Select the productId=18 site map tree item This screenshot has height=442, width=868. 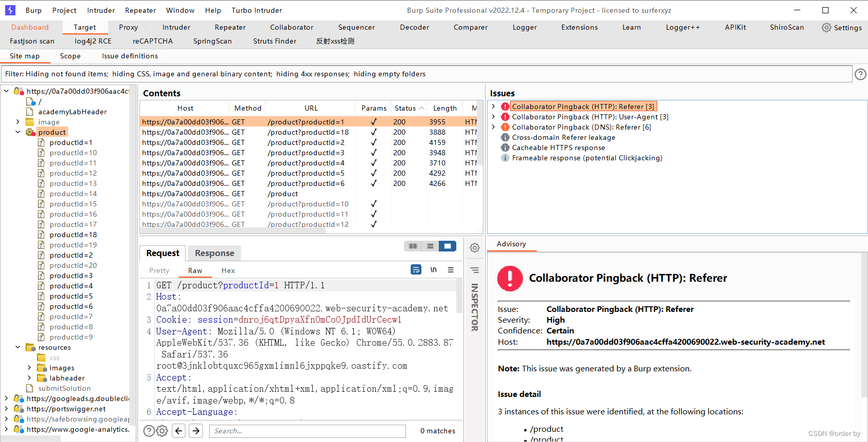point(73,235)
